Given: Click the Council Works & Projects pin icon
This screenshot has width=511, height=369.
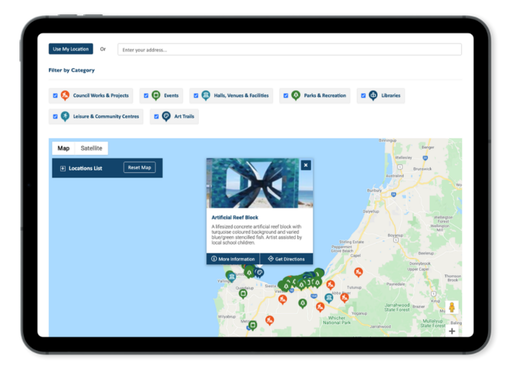Looking at the screenshot, I should point(65,96).
